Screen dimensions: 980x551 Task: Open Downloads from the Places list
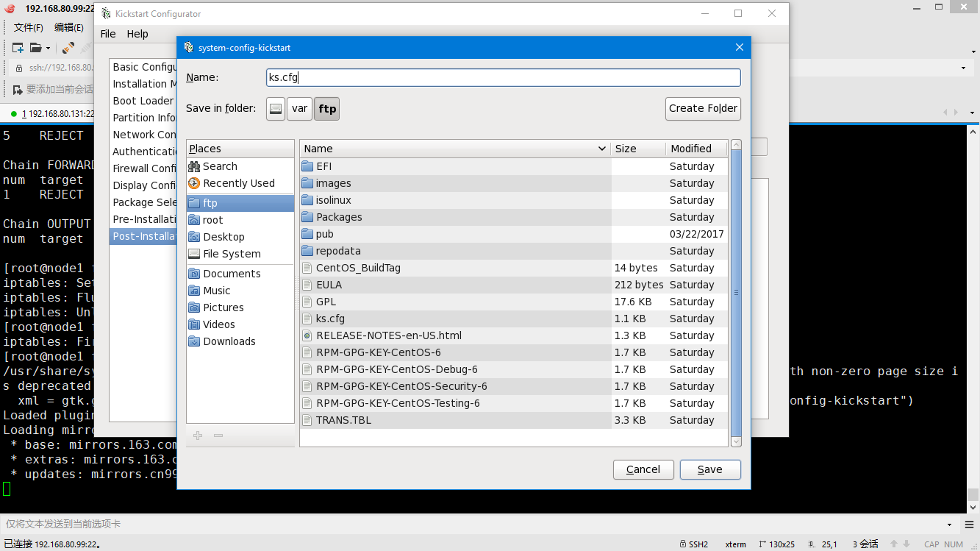coord(240,341)
